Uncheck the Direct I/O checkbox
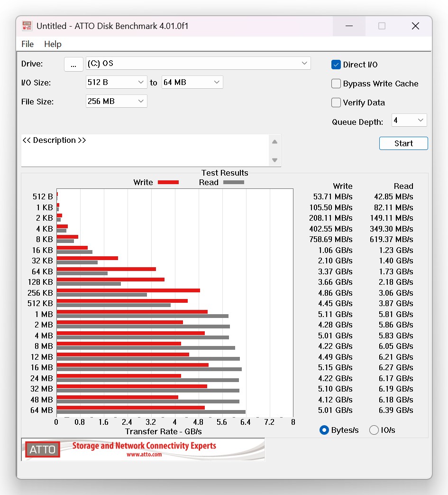Viewport: 448px width, 495px height. coord(336,65)
